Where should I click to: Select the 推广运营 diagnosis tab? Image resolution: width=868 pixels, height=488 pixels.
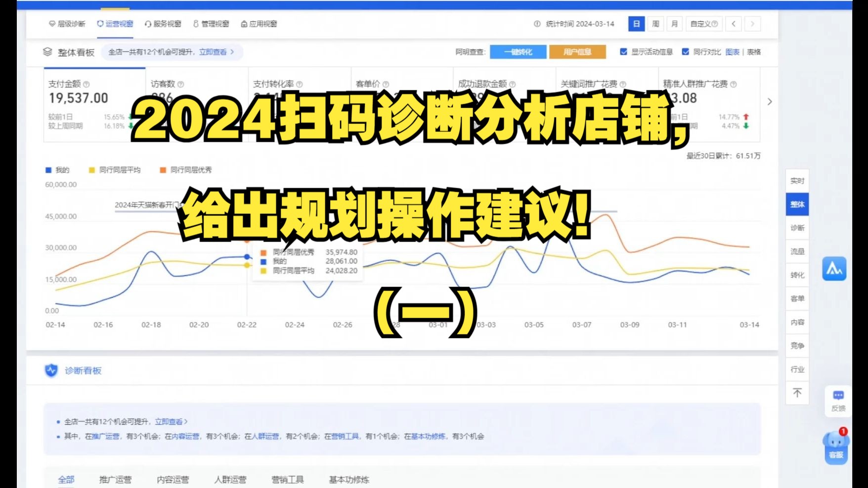[x=115, y=480]
